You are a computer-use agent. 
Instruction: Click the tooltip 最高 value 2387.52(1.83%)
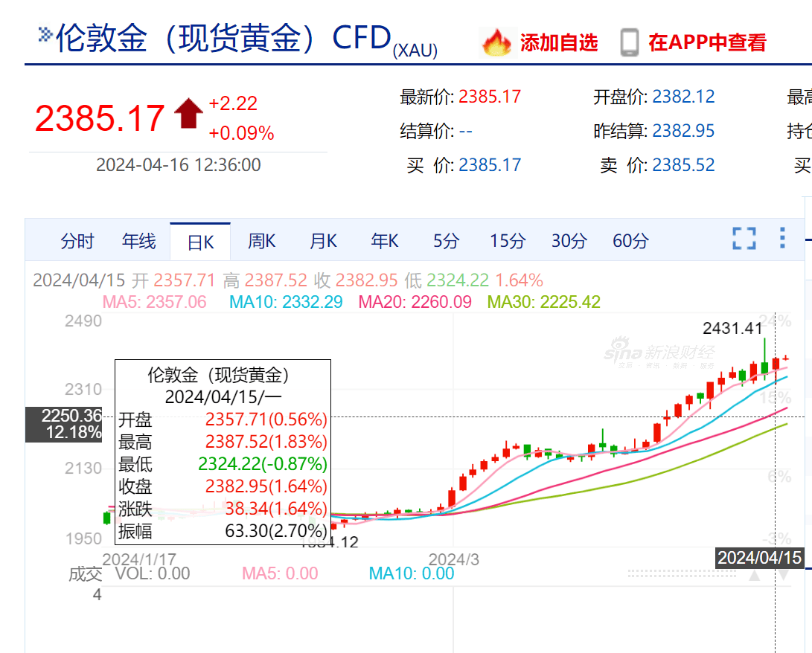[x=266, y=441]
